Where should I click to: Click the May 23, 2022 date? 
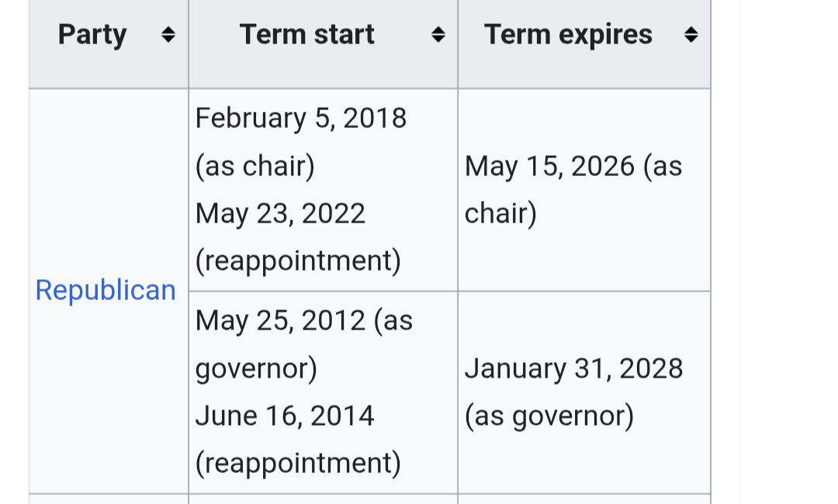[x=280, y=213]
